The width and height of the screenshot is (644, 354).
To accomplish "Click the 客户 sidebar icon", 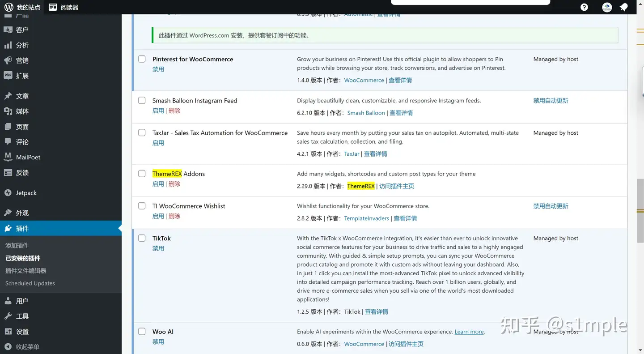I will click(x=8, y=30).
